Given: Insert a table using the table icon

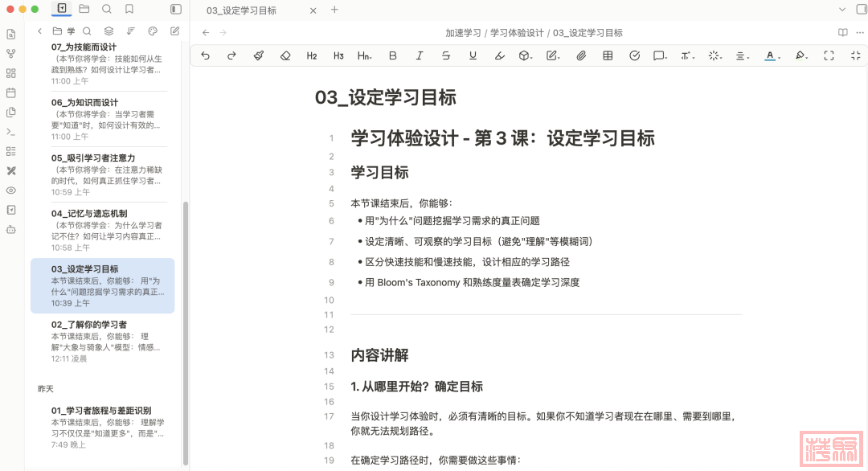Looking at the screenshot, I should [x=608, y=55].
